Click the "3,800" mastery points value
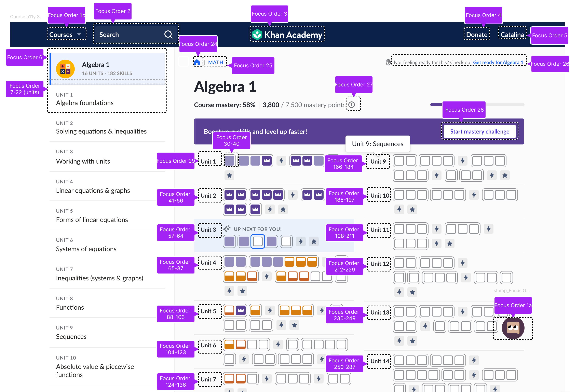This screenshot has height=392, width=570. click(x=271, y=105)
